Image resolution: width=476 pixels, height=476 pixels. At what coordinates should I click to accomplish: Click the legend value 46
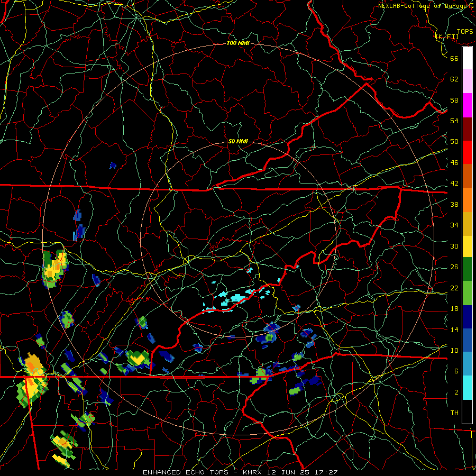[454, 163]
